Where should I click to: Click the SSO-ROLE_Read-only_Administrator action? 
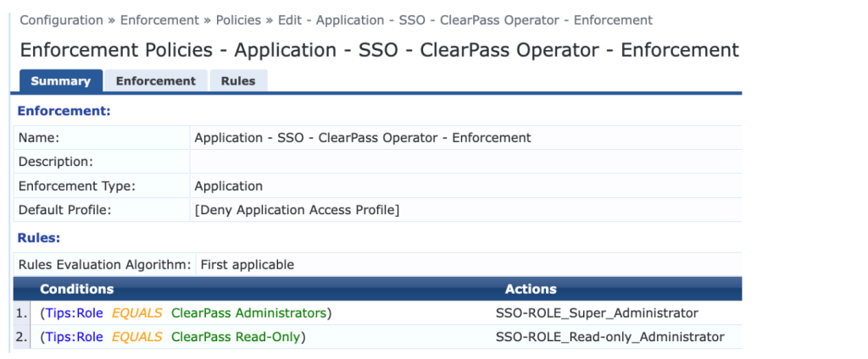click(x=609, y=337)
